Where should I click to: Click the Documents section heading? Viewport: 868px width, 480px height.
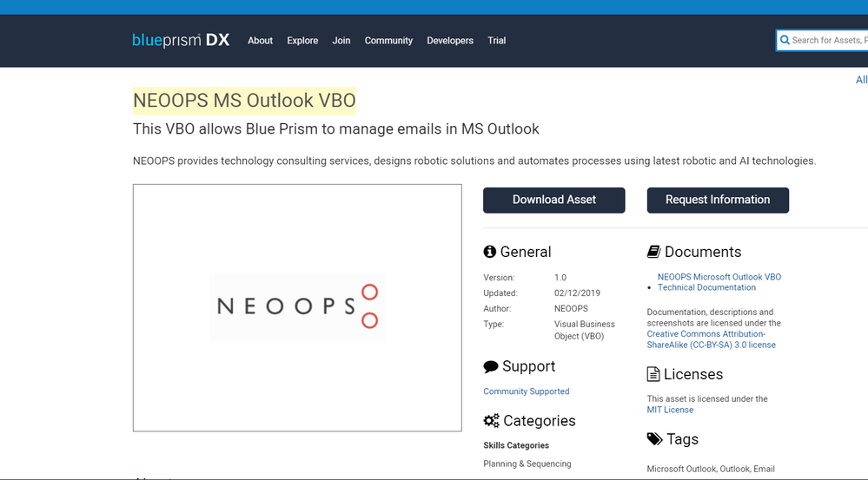[x=703, y=252]
